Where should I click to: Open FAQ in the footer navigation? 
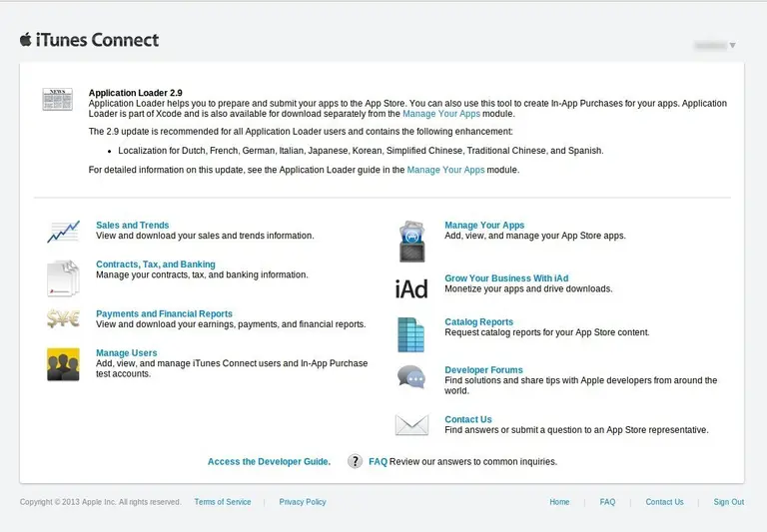607,502
